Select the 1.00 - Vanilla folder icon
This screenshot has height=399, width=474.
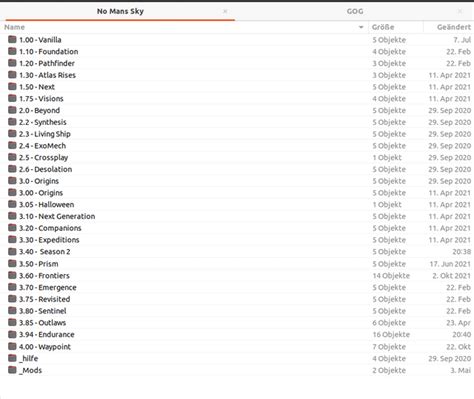tap(12, 39)
